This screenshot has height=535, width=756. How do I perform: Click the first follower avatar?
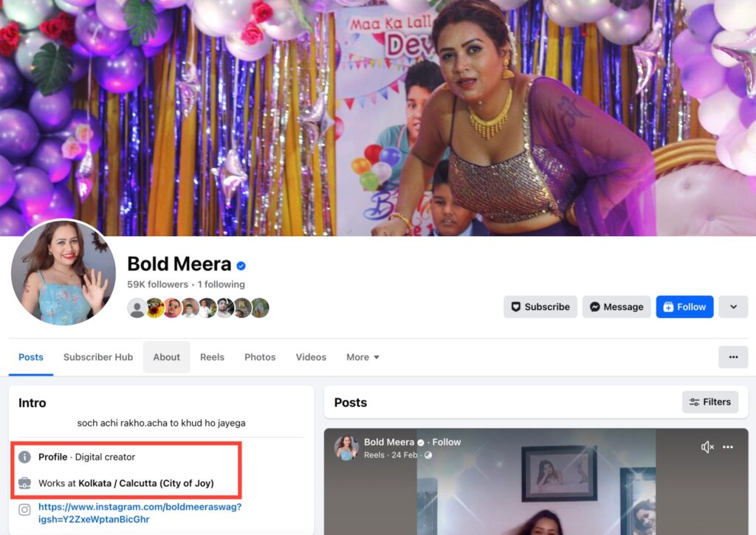pyautogui.click(x=137, y=308)
